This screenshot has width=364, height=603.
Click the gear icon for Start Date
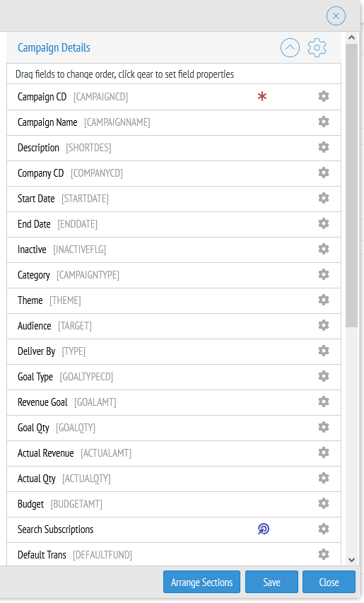[324, 198]
